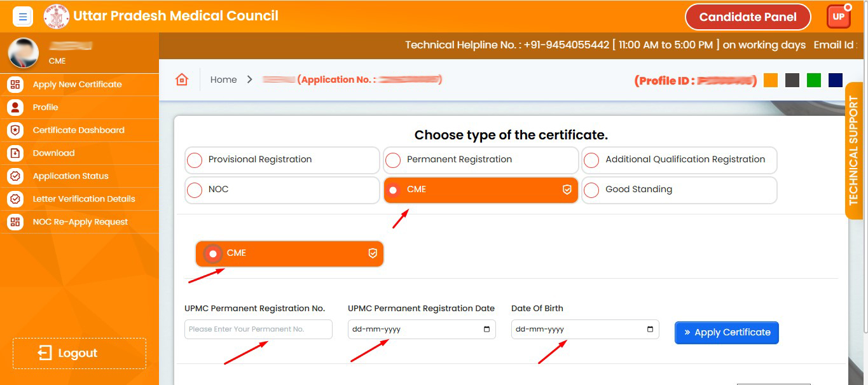Select the Permanent Registration radio option
868x385 pixels.
(394, 160)
